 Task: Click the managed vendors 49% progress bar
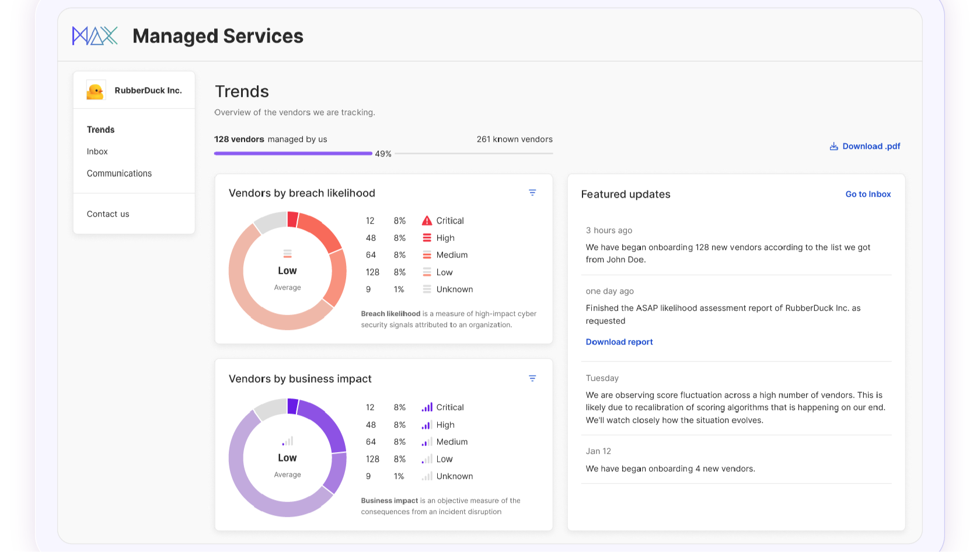point(293,154)
